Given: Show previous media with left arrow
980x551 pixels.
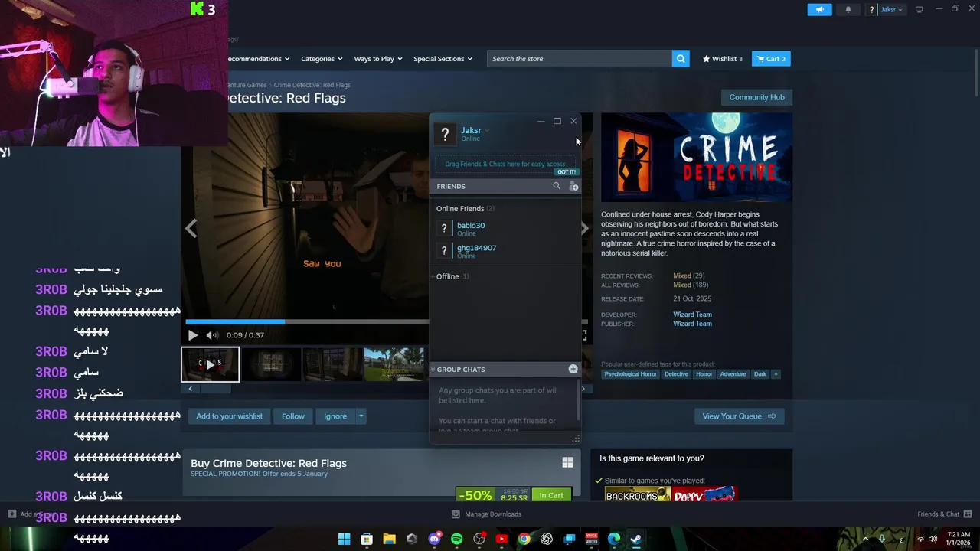Looking at the screenshot, I should click(191, 228).
